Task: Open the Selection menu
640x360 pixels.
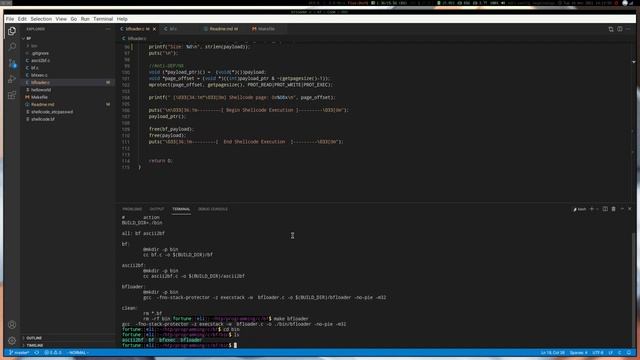Action: click(x=41, y=19)
